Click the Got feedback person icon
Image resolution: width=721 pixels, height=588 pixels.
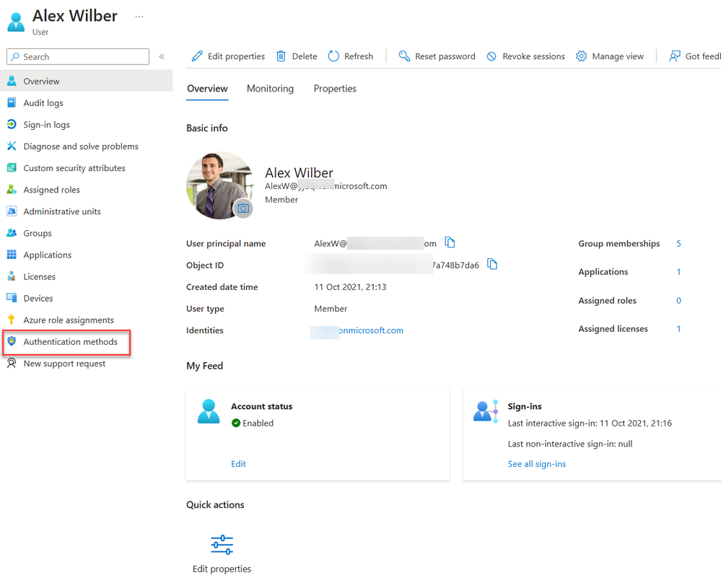pos(675,56)
